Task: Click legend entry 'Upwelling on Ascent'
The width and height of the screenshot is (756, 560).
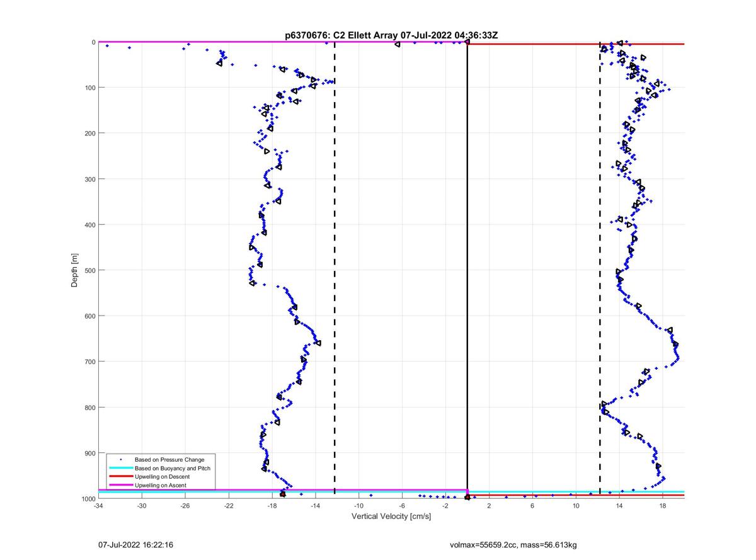Action: coord(161,485)
